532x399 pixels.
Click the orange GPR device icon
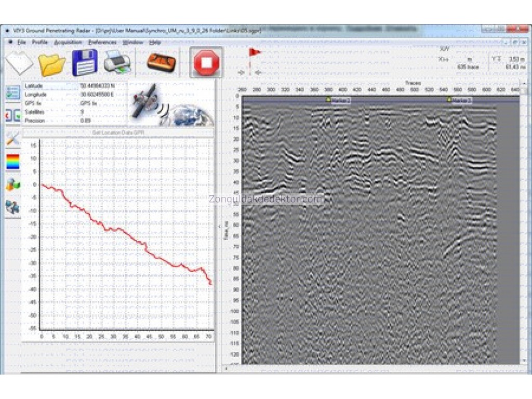point(162,62)
